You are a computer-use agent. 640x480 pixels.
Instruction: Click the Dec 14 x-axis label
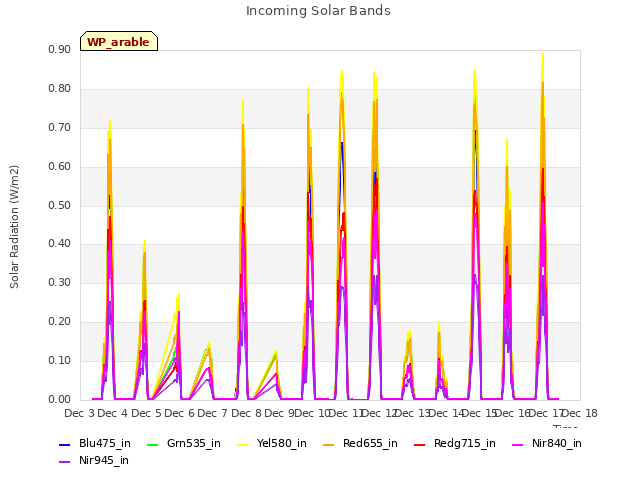(449, 413)
